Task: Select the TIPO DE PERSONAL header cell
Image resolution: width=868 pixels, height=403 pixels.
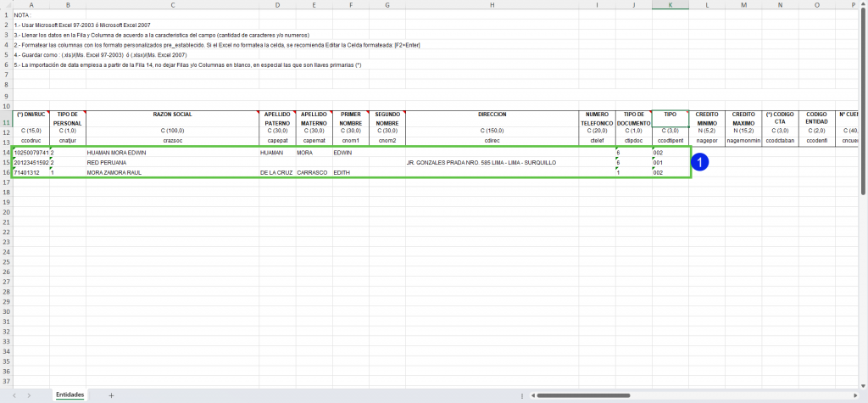Action: 68,119
